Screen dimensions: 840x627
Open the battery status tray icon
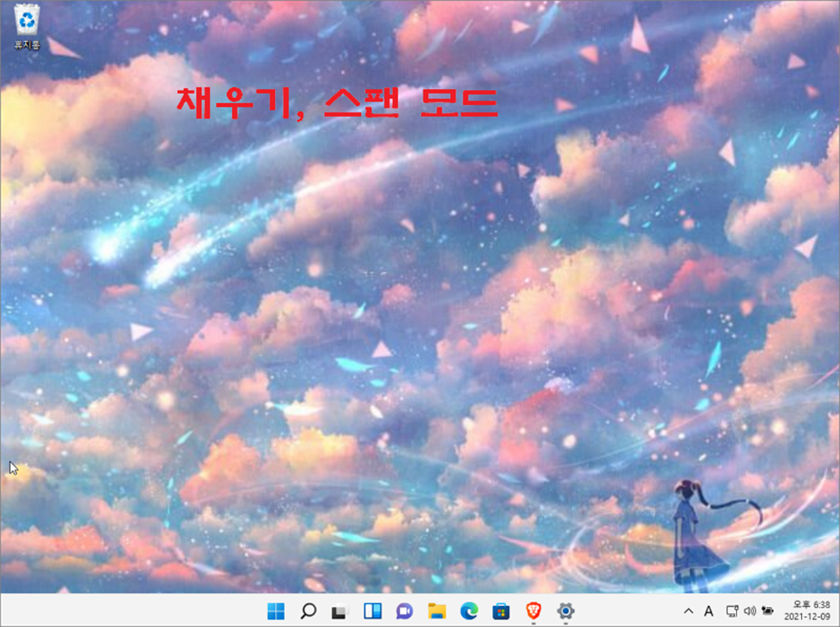coord(767,611)
